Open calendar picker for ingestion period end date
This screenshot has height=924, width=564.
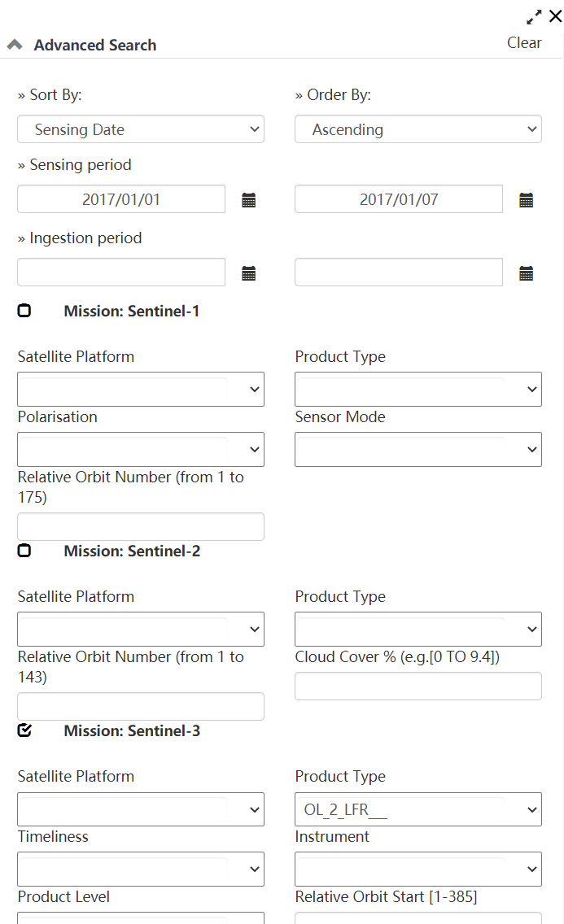point(526,272)
